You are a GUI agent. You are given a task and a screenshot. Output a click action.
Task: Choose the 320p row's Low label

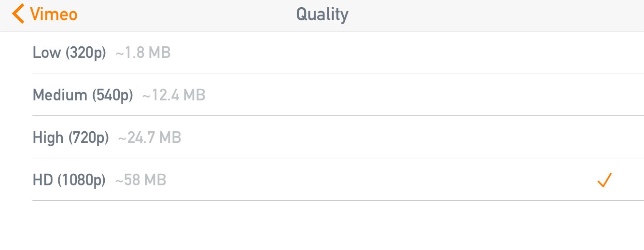tap(47, 52)
